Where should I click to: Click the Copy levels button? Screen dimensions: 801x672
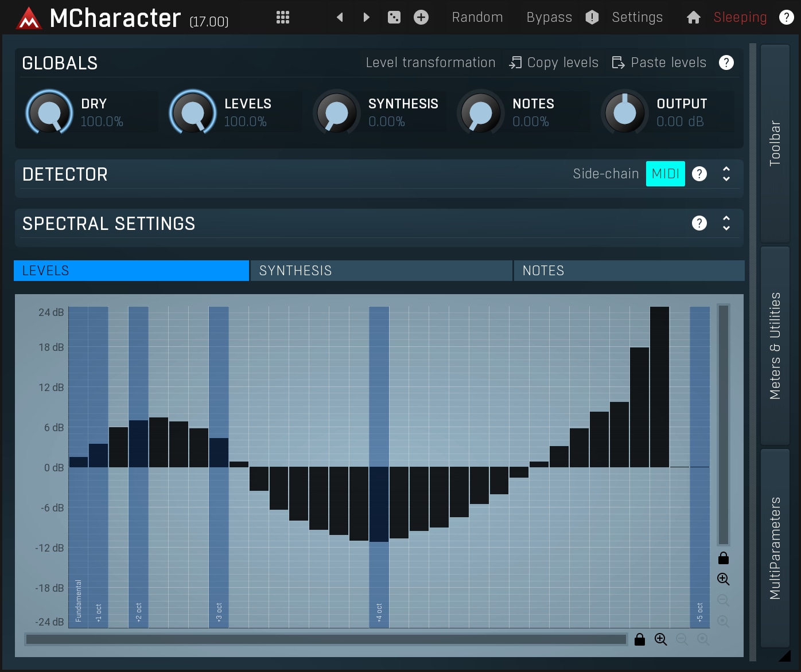point(554,62)
